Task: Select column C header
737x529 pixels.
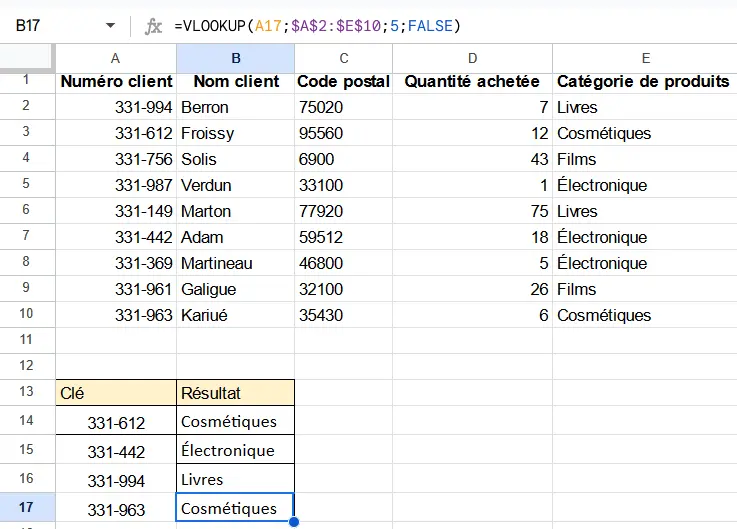Action: pos(344,58)
